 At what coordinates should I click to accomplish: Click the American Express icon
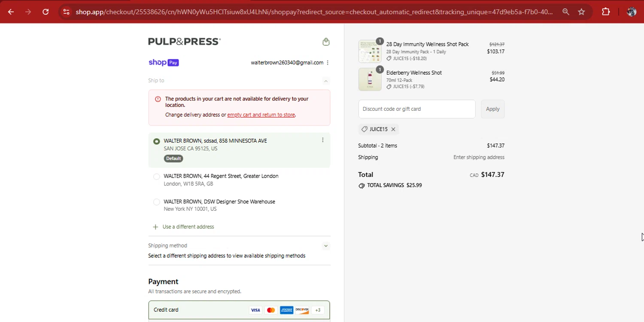click(286, 310)
